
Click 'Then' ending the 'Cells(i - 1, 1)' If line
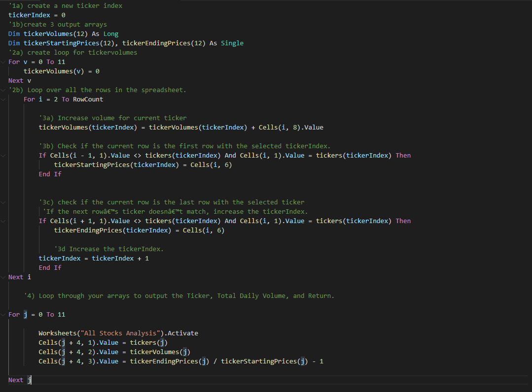403,156
